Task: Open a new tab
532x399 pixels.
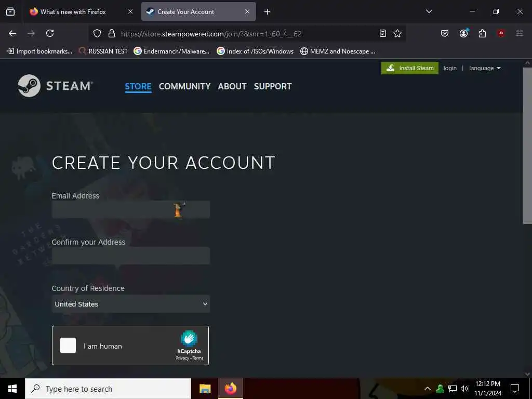Action: click(x=267, y=12)
